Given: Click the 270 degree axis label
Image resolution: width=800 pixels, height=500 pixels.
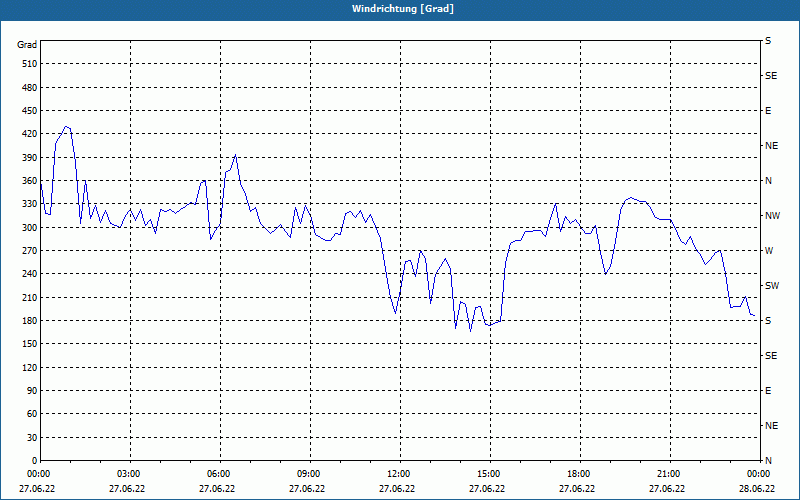Looking at the screenshot, I should pos(30,251).
